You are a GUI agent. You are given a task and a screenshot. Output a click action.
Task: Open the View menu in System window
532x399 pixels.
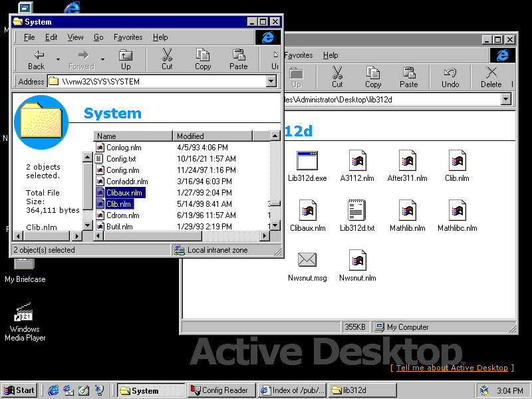pyautogui.click(x=75, y=37)
